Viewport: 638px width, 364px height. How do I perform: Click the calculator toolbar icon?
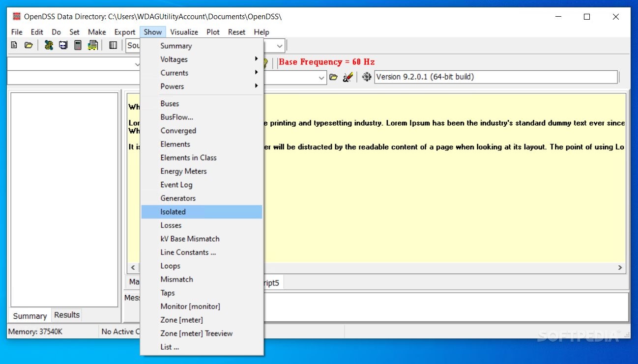[x=78, y=45]
